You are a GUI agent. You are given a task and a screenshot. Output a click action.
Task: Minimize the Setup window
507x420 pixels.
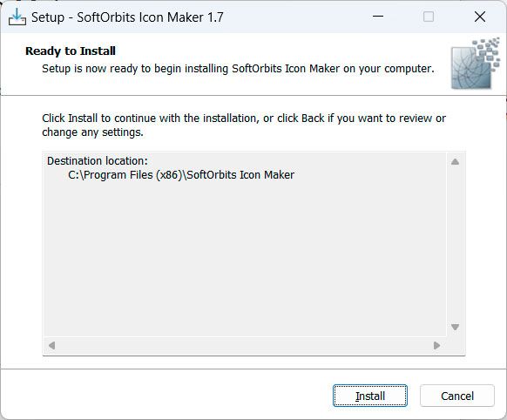[x=378, y=17]
